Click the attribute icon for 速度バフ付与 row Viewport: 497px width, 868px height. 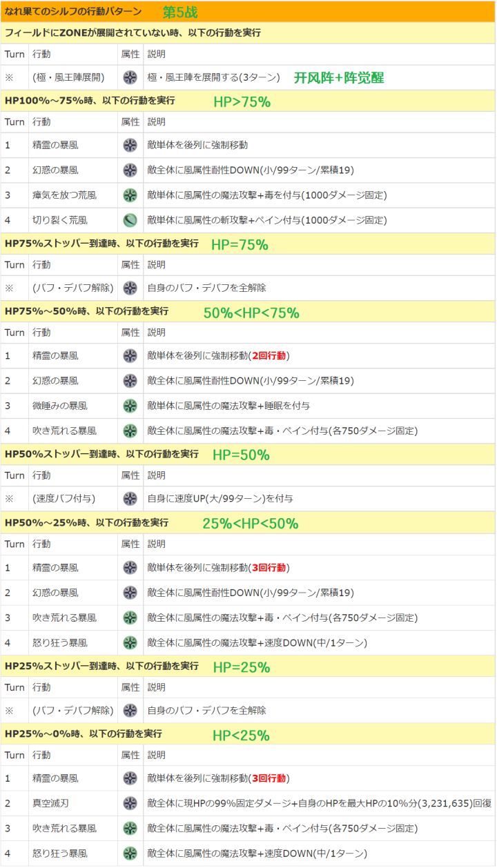click(x=130, y=499)
